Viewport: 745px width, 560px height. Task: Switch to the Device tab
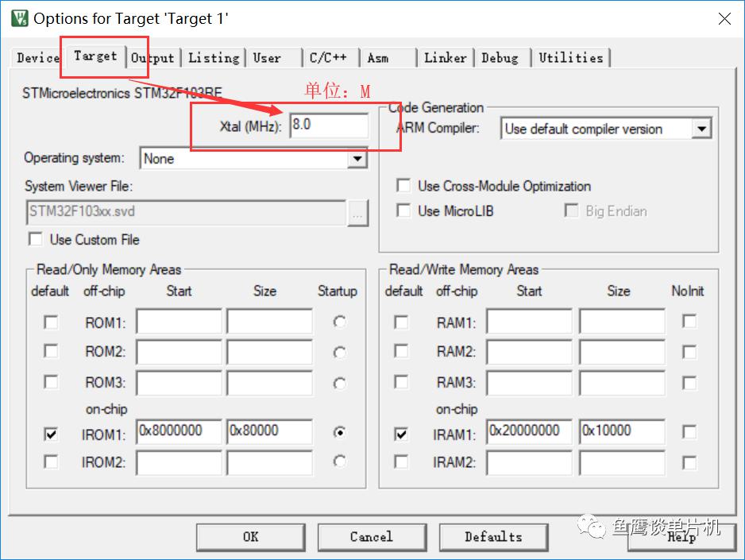click(37, 58)
